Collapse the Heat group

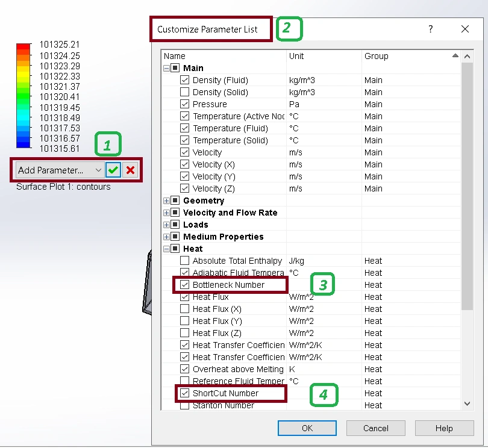coord(166,249)
